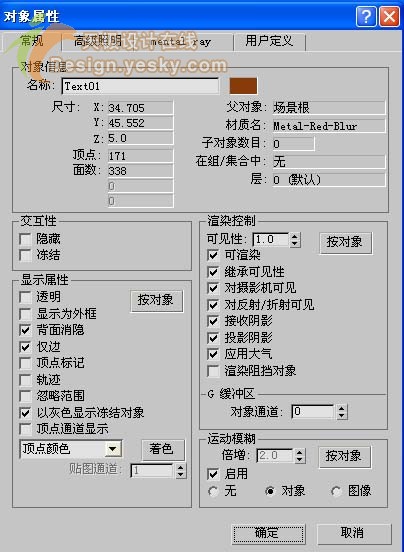
Task: Toggle 显示为外框 checkbox
Action: (x=26, y=314)
